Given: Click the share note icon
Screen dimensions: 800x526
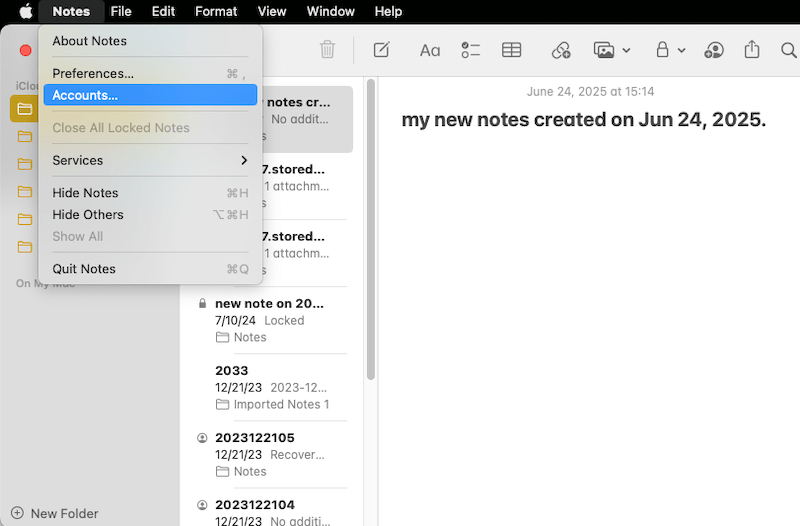Looking at the screenshot, I should pyautogui.click(x=752, y=50).
